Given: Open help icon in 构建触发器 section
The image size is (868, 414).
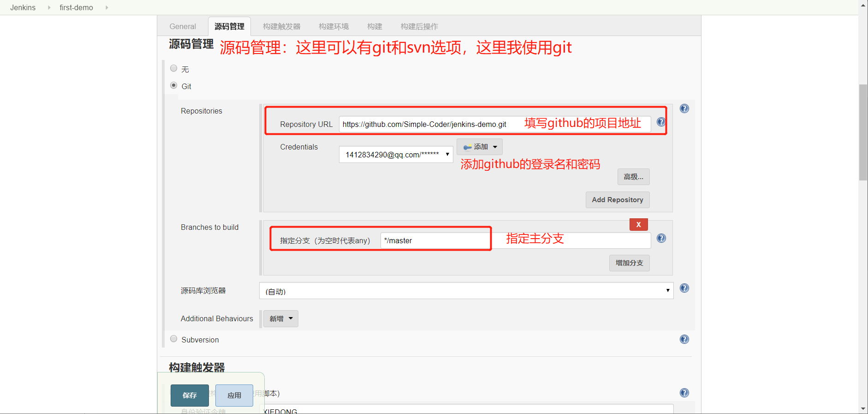Looking at the screenshot, I should point(684,393).
